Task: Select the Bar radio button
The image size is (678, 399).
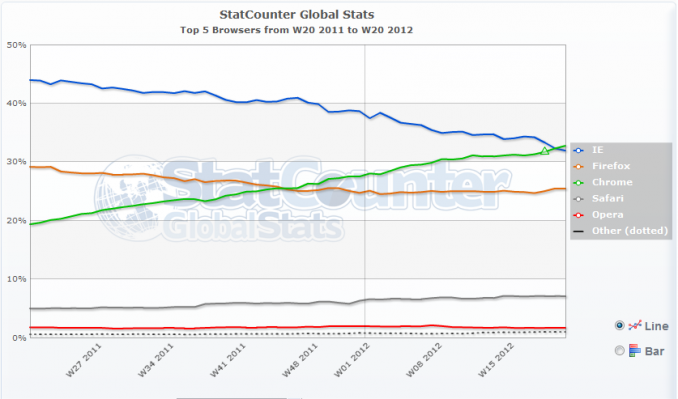Action: 620,351
